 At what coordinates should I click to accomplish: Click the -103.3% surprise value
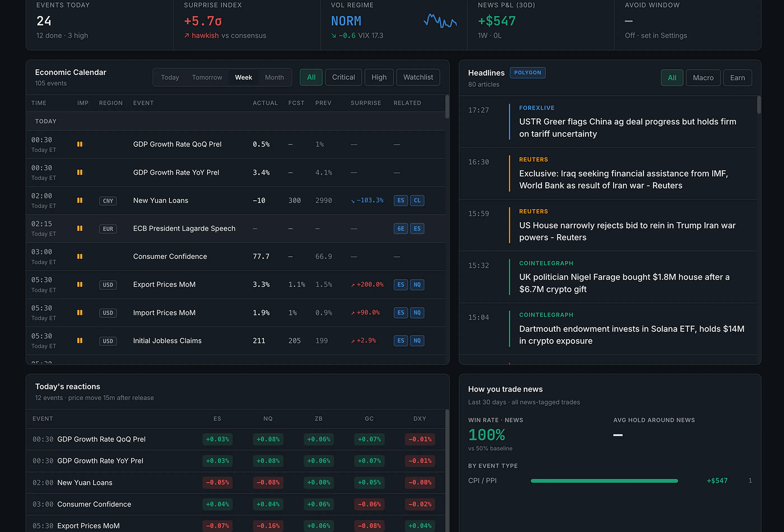point(367,200)
